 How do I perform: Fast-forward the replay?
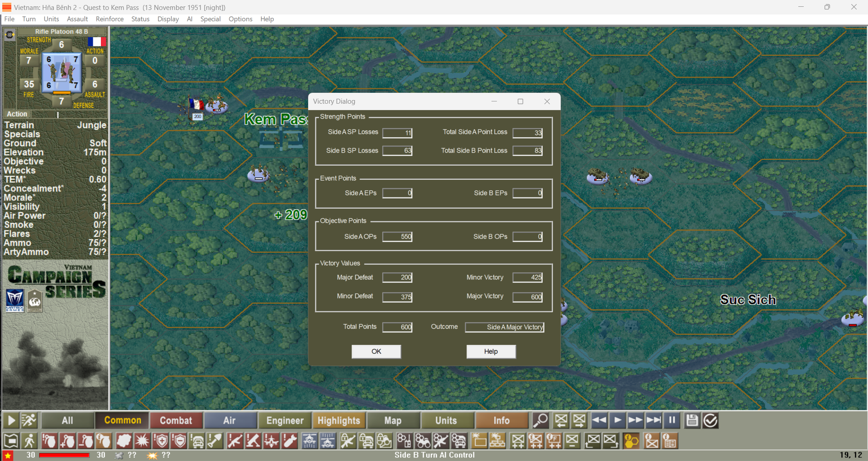(635, 420)
